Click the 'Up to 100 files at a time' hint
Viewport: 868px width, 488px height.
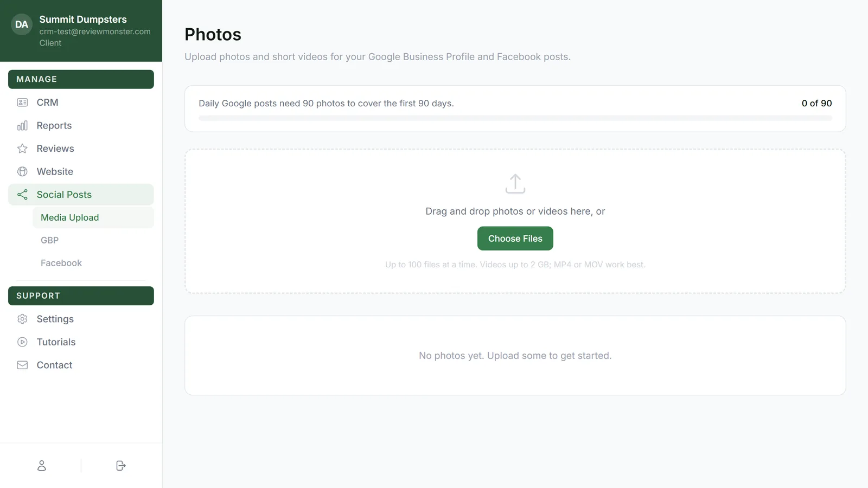tap(515, 265)
